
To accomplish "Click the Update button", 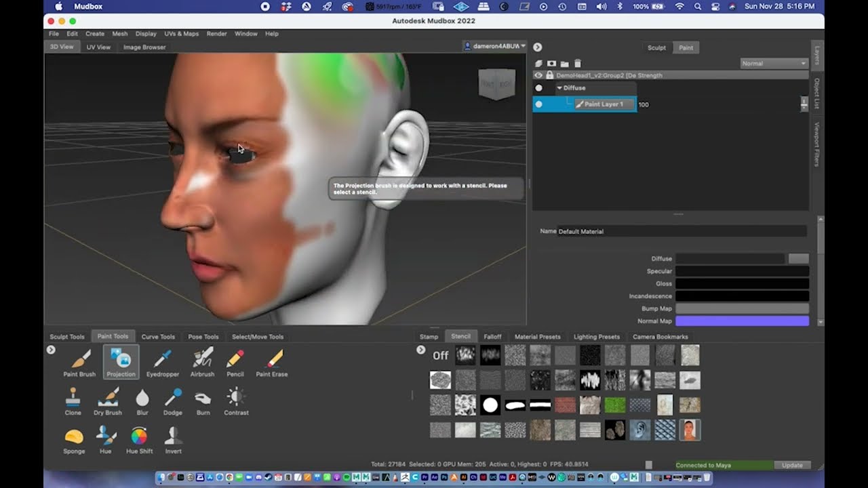I will 792,466.
